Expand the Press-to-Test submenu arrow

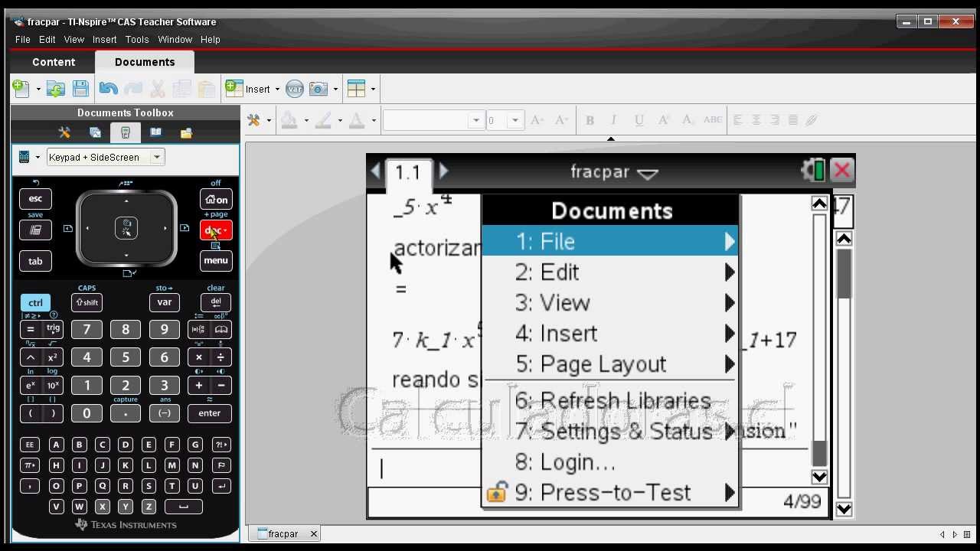point(730,493)
